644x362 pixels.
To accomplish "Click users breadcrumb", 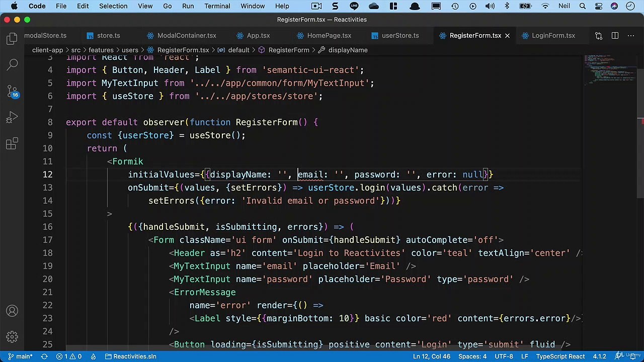I will (130, 50).
